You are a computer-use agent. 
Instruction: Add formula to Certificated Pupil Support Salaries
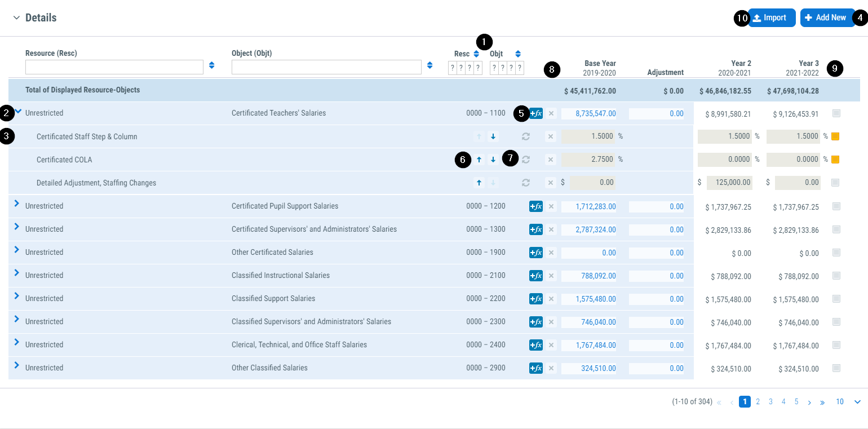536,206
